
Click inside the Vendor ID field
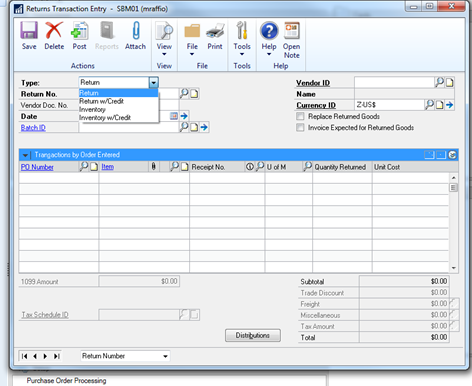(x=394, y=82)
